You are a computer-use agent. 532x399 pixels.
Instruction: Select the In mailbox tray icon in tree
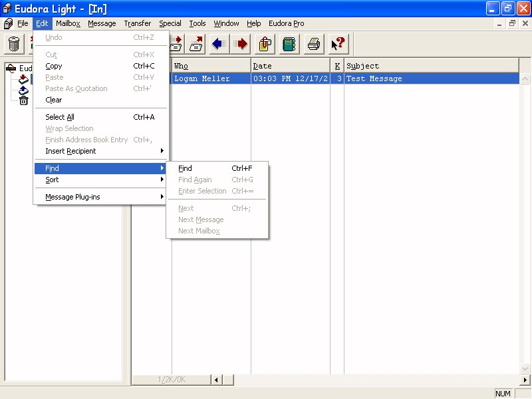(x=23, y=79)
